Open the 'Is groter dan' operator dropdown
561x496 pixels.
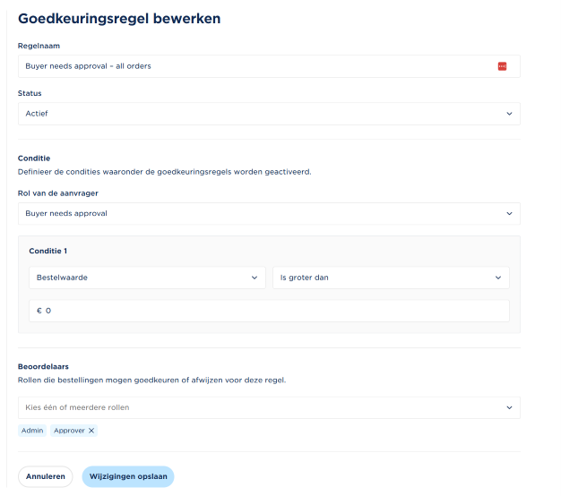(x=391, y=278)
